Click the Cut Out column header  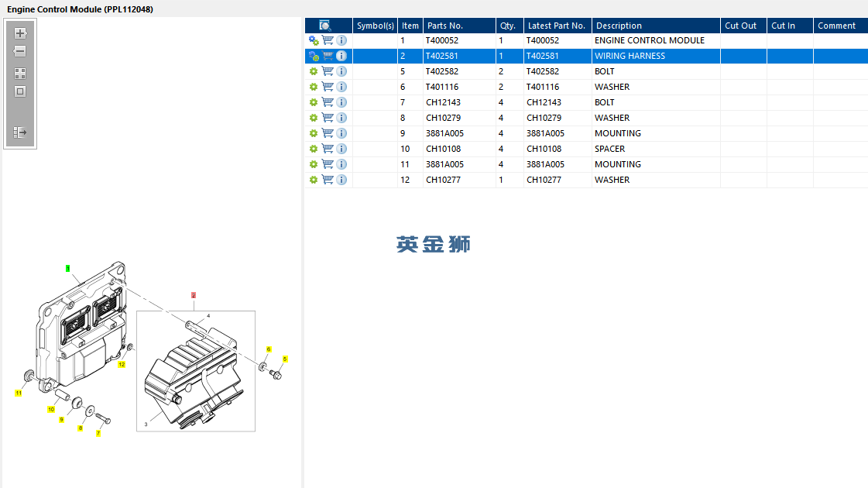743,26
